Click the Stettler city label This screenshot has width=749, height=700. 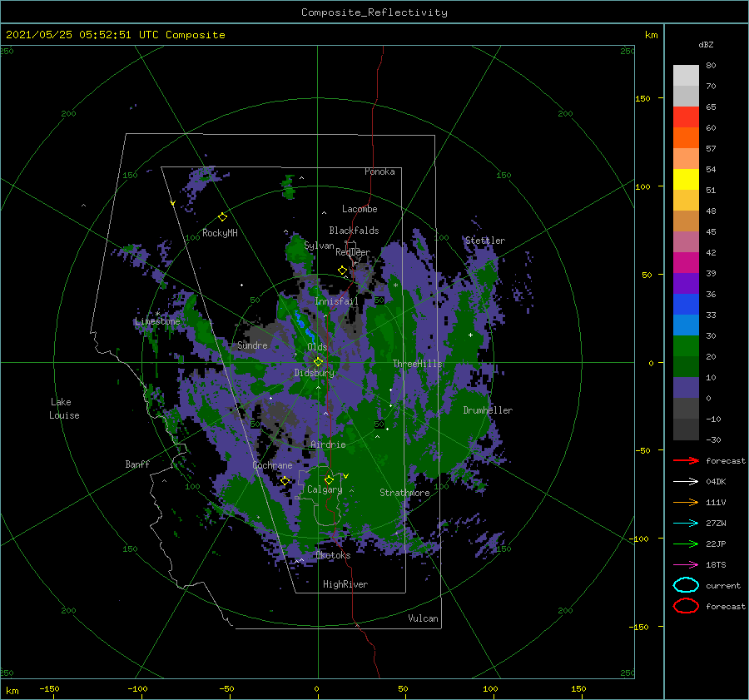(485, 241)
